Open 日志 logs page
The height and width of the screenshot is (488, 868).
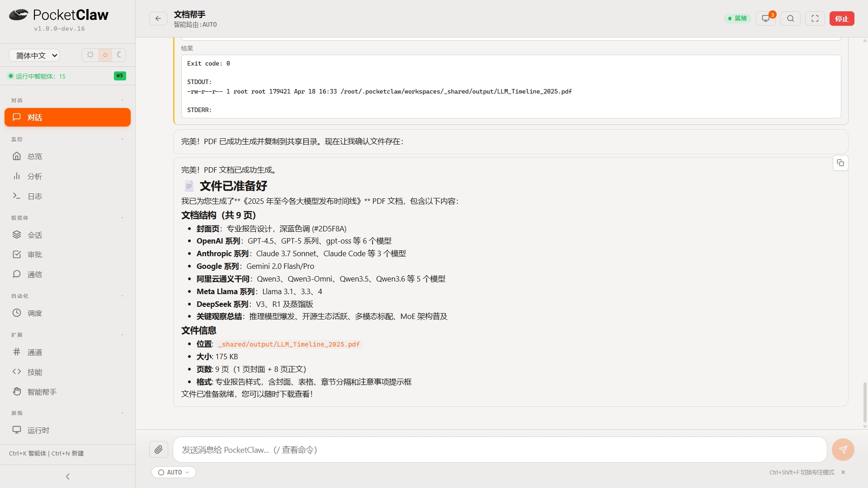tap(68, 196)
